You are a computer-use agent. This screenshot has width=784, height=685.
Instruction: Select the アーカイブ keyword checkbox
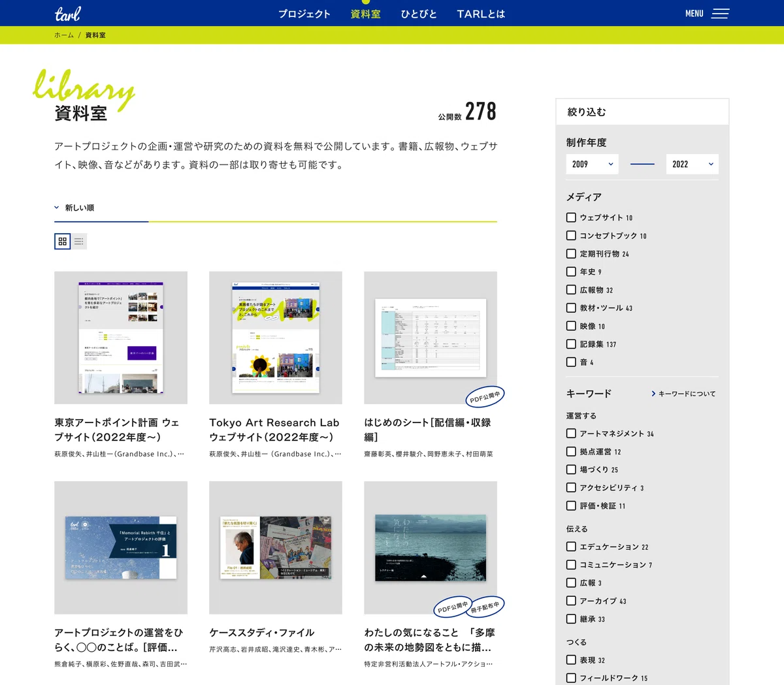click(571, 601)
